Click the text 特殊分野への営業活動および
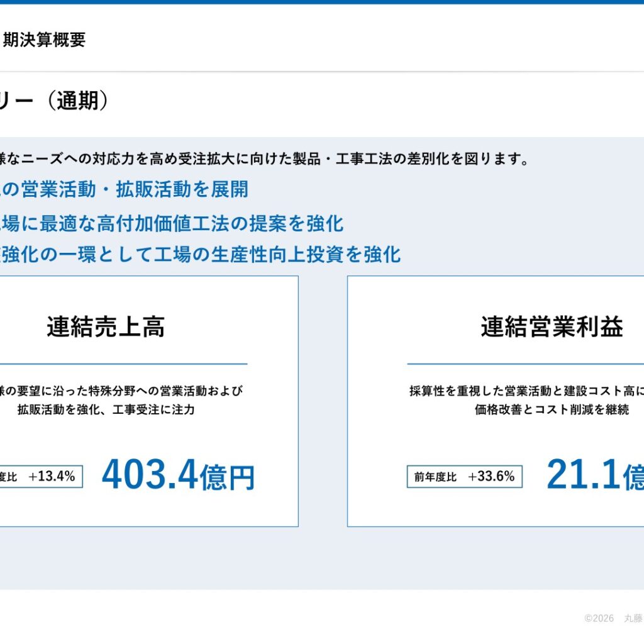This screenshot has height=644, width=644. pyautogui.click(x=166, y=391)
